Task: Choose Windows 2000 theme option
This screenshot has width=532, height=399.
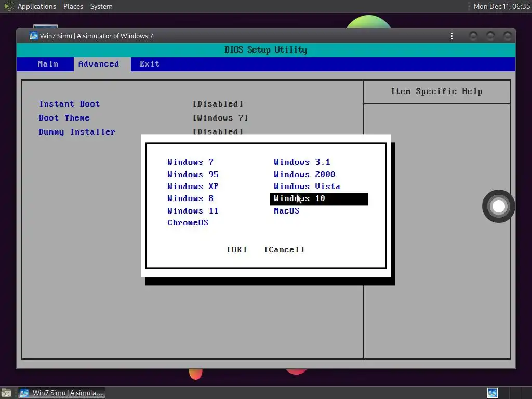Action: 304,175
